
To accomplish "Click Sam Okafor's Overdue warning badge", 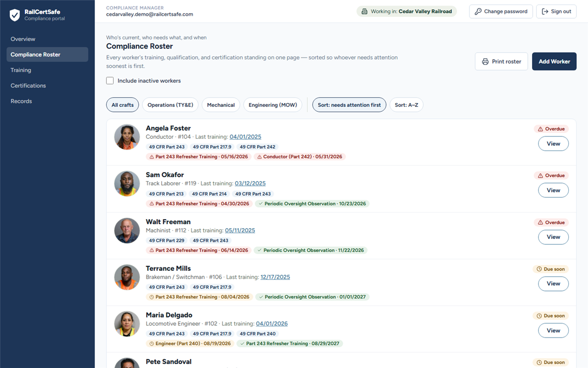I will point(551,176).
